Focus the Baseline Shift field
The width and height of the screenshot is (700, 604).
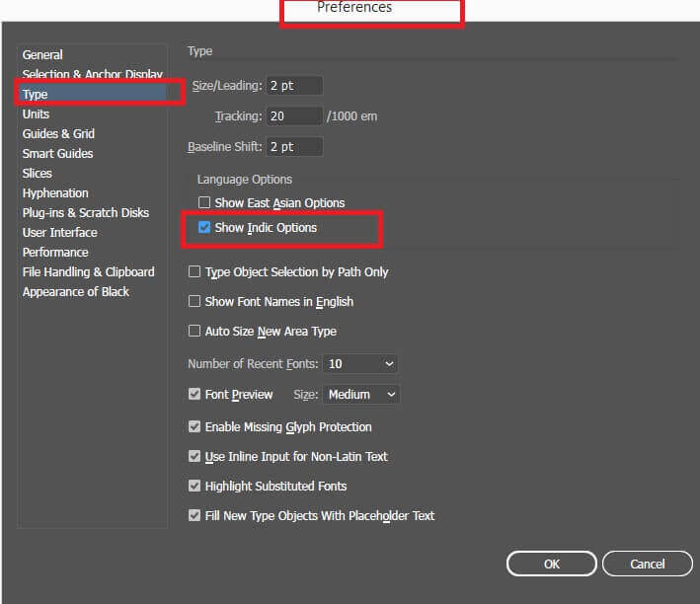click(x=294, y=147)
